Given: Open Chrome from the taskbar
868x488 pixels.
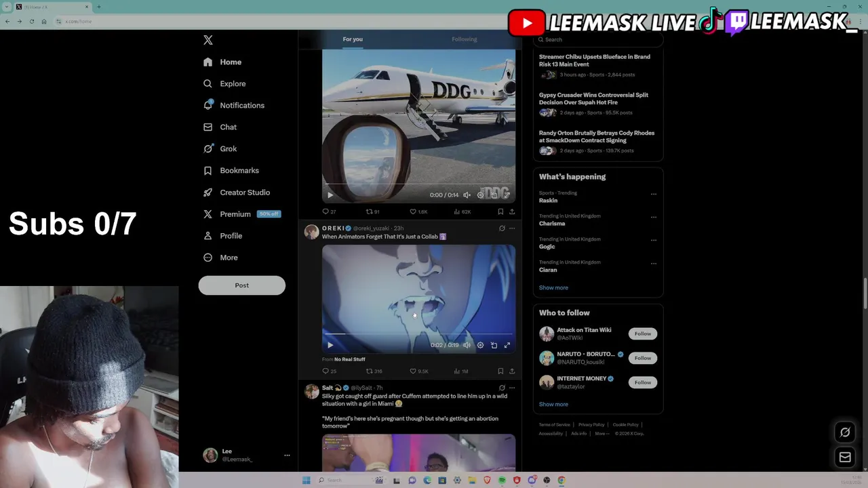Looking at the screenshot, I should point(561,481).
